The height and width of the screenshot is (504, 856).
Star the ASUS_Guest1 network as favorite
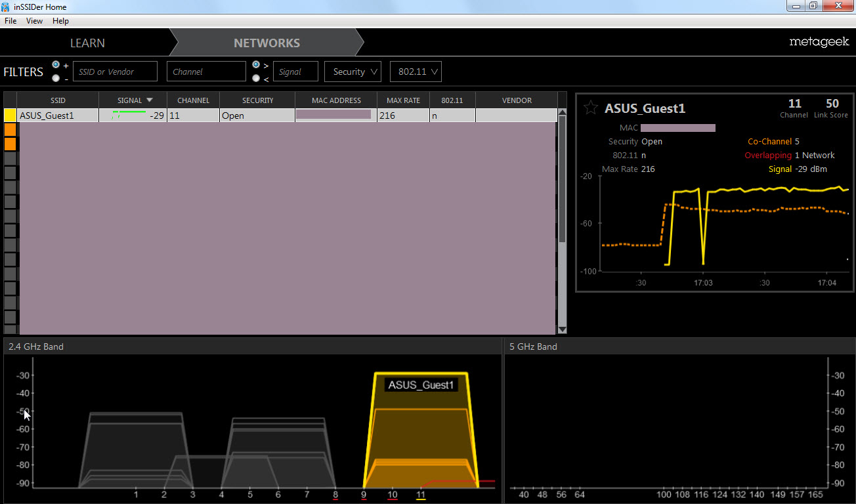(591, 108)
